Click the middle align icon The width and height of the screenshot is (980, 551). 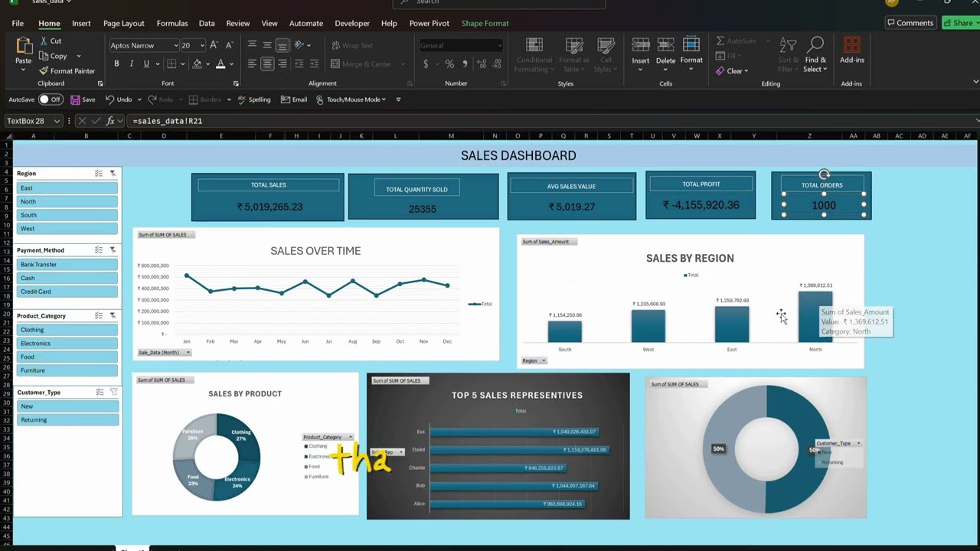[267, 45]
